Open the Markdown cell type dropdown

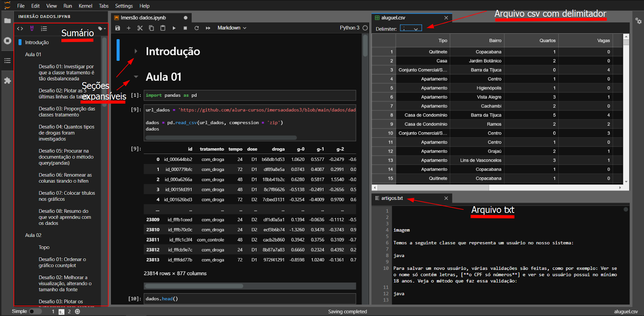coord(232,28)
